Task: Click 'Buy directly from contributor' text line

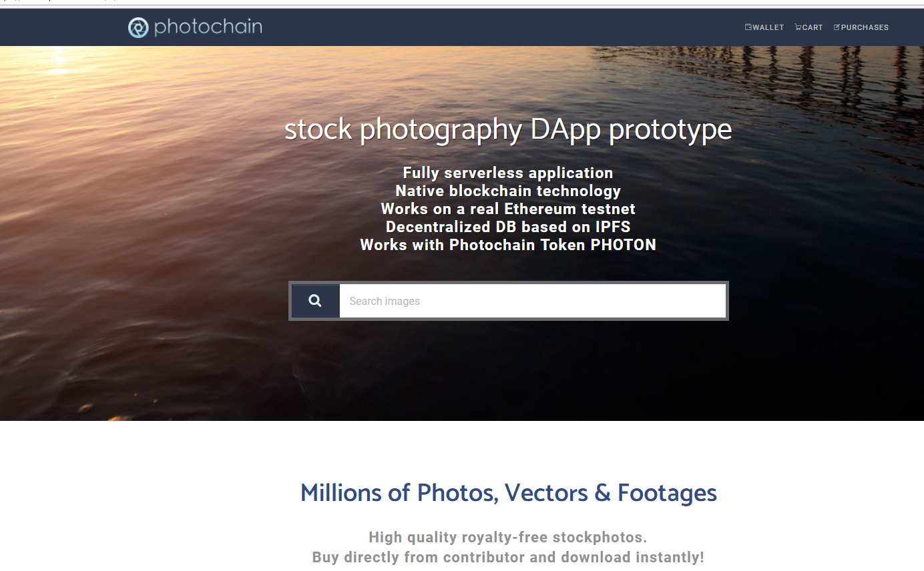Action: [x=508, y=557]
